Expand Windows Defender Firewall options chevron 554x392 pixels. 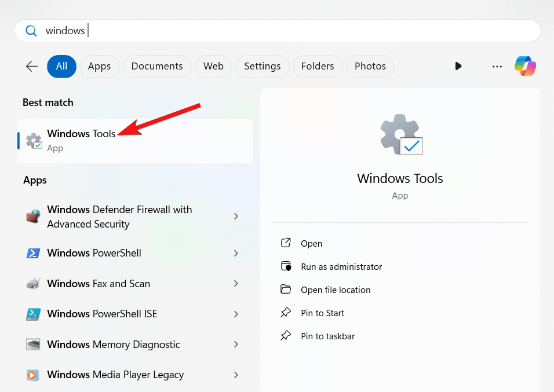click(x=236, y=216)
